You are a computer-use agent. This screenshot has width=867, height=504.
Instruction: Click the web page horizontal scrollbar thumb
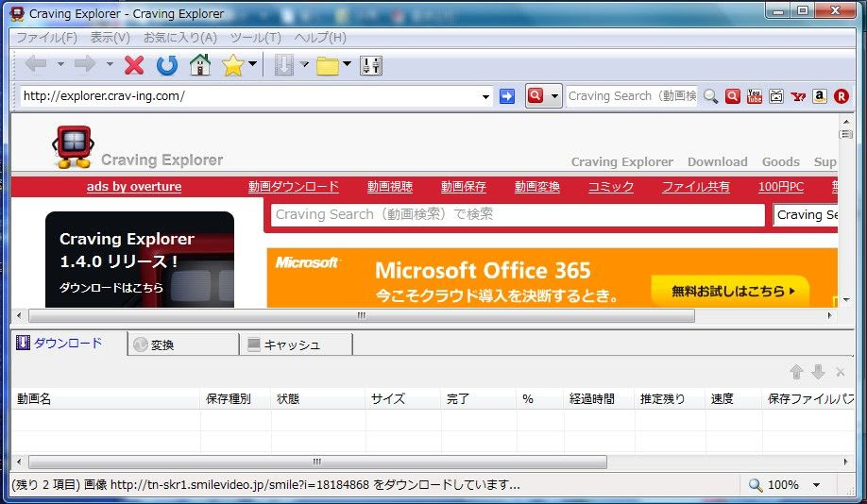(x=362, y=315)
